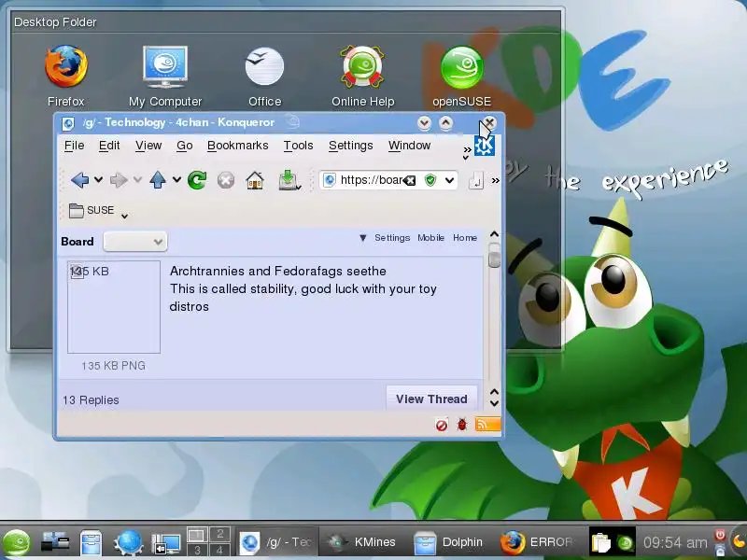Image resolution: width=747 pixels, height=560 pixels.
Task: Open the File menu
Action: pyautogui.click(x=75, y=146)
